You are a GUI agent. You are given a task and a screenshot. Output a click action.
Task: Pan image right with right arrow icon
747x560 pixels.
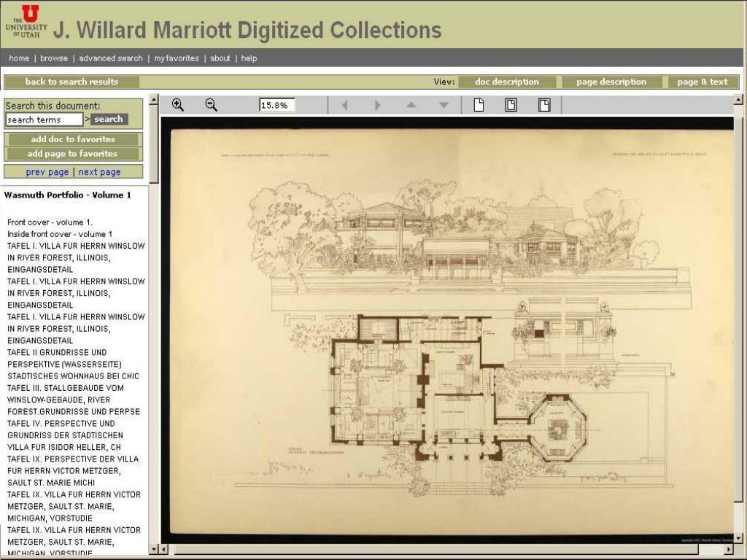tap(377, 105)
